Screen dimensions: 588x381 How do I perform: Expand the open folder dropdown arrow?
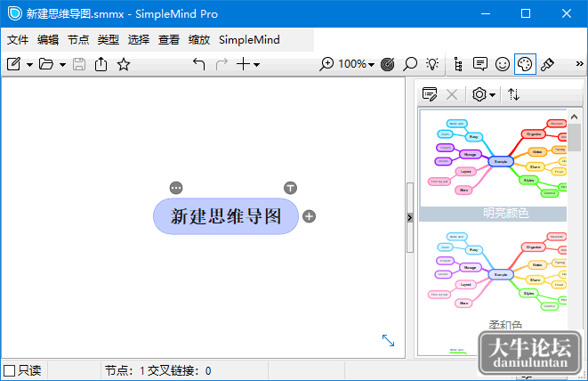pyautogui.click(x=62, y=65)
